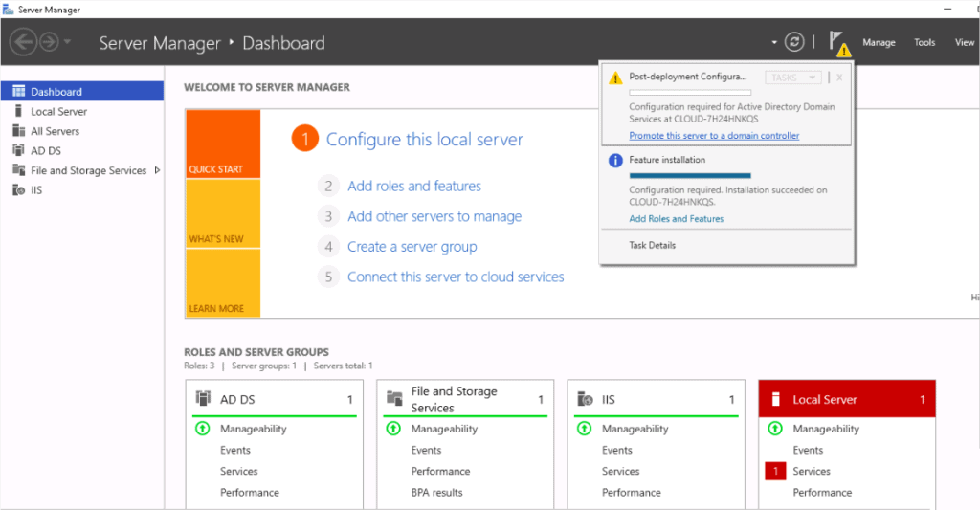Click the IIS tile icon
This screenshot has width=980, height=510.
pos(585,399)
